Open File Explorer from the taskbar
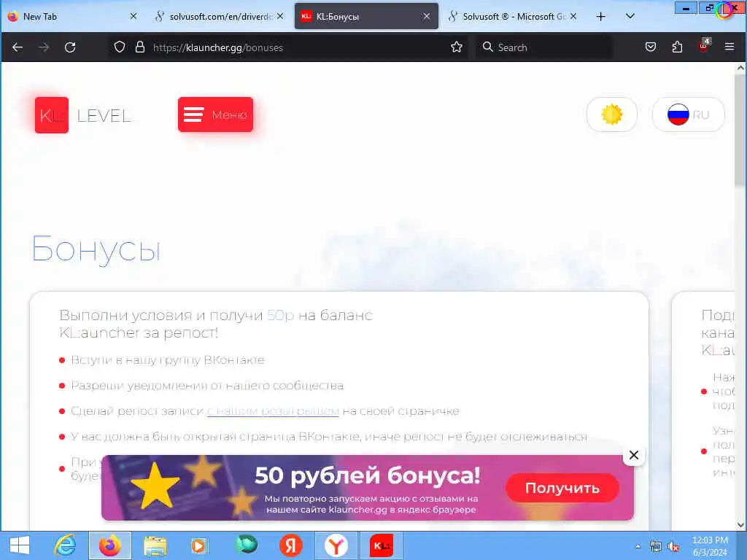This screenshot has height=560, width=747. [155, 545]
